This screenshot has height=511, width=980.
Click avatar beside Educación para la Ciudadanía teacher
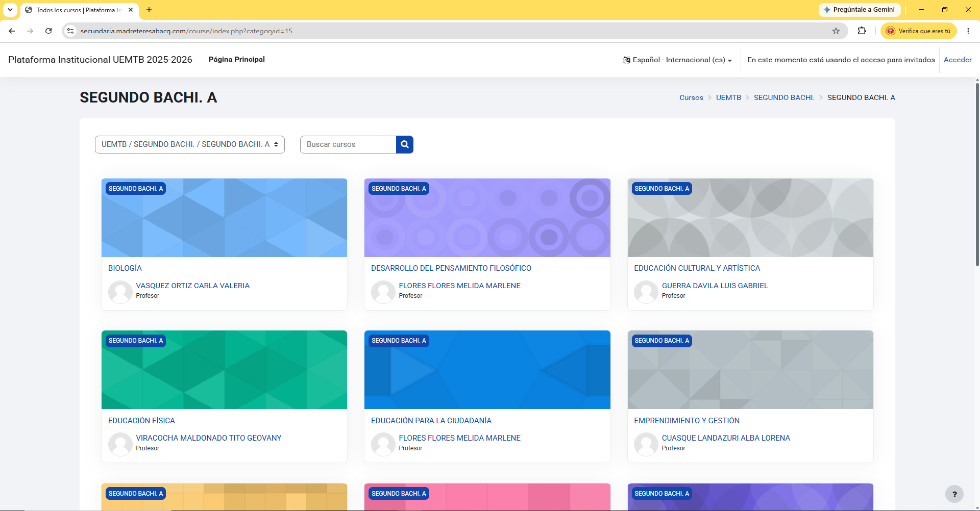[x=383, y=445]
